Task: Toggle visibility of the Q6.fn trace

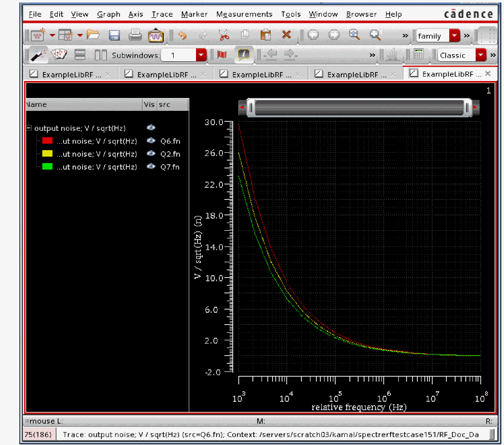Action: [151, 141]
